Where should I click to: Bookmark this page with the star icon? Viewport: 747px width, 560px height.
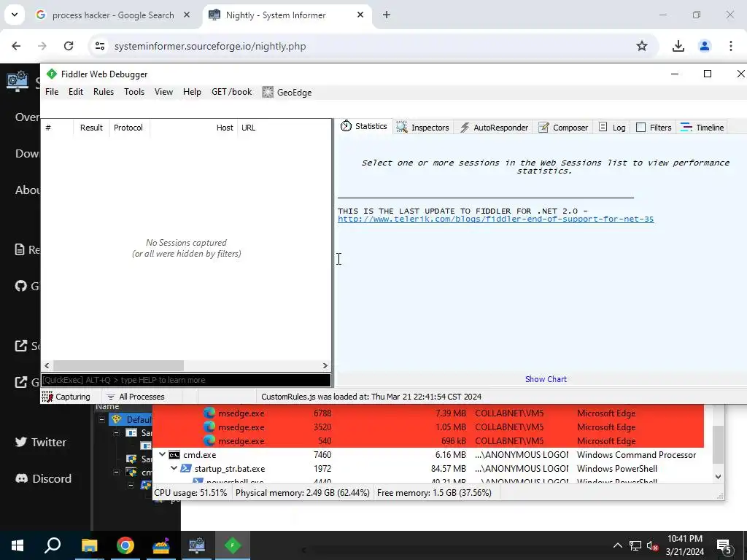[x=642, y=46]
